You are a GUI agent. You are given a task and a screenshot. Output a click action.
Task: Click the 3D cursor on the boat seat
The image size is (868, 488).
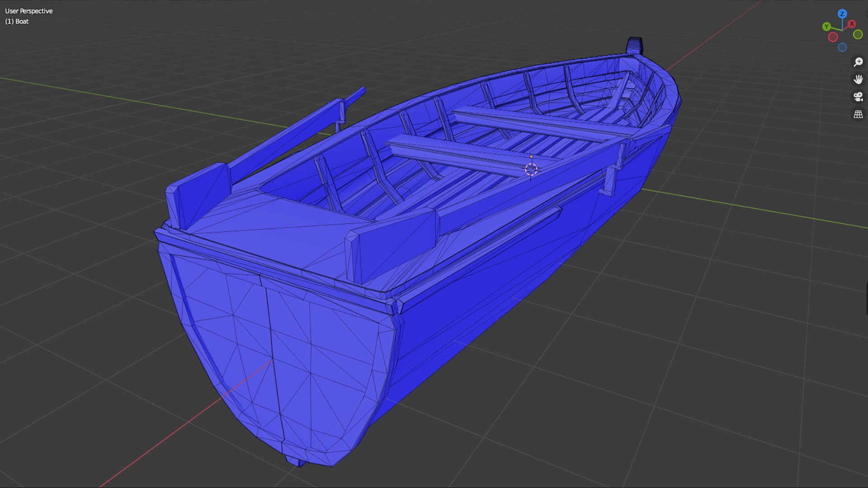531,169
